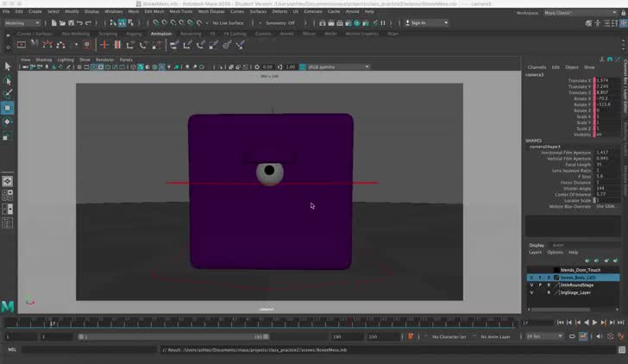Image resolution: width=628 pixels, height=364 pixels.
Task: Open the sRGB gamma view transform dropdown
Action: click(x=338, y=67)
